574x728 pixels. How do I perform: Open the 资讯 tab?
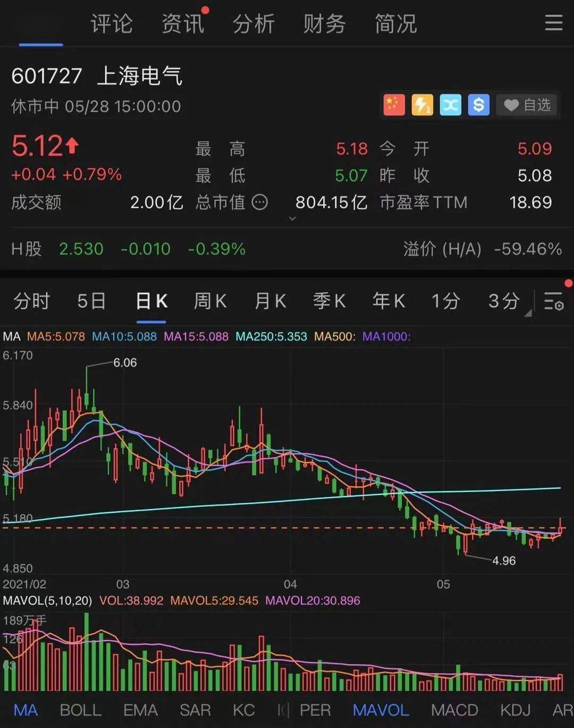pyautogui.click(x=183, y=24)
